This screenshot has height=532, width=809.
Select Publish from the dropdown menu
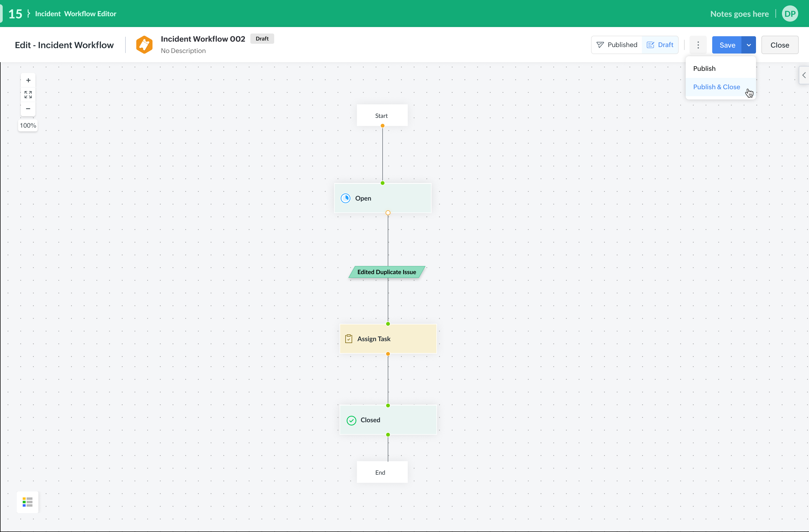click(x=704, y=68)
